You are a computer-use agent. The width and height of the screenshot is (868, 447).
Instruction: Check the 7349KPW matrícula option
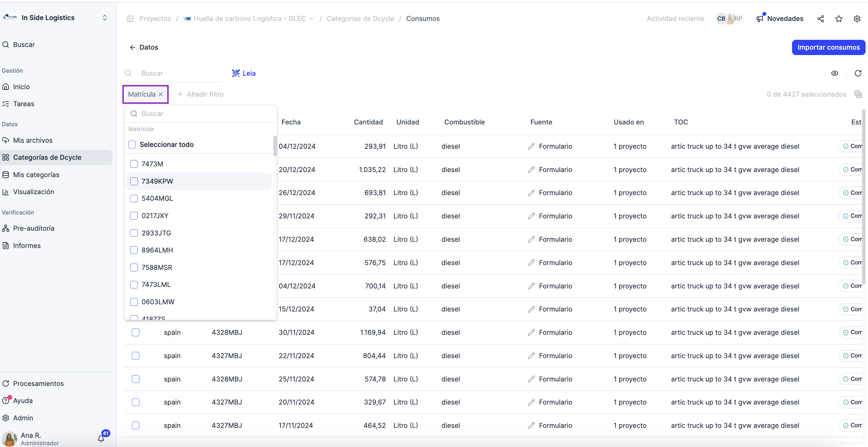pos(134,181)
